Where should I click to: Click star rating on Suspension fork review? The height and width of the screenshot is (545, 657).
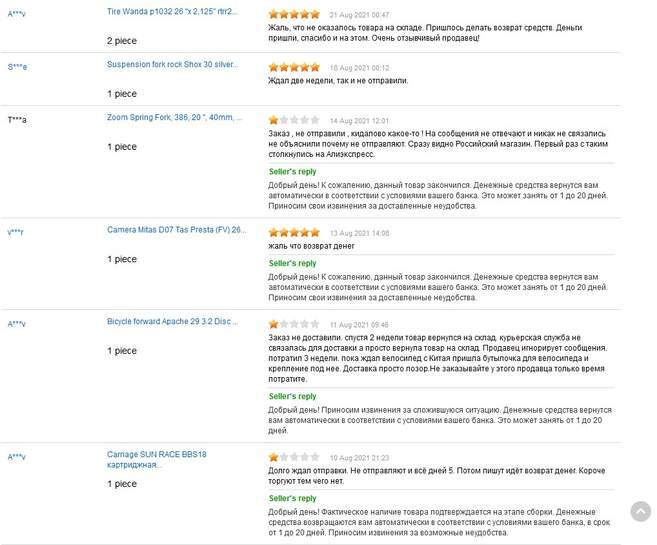[x=294, y=67]
